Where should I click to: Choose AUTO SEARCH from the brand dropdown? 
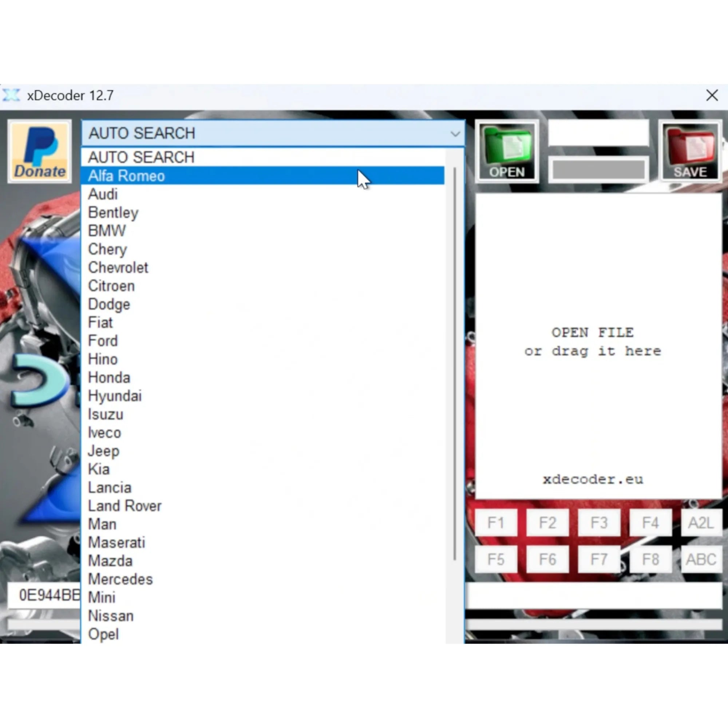coord(141,157)
